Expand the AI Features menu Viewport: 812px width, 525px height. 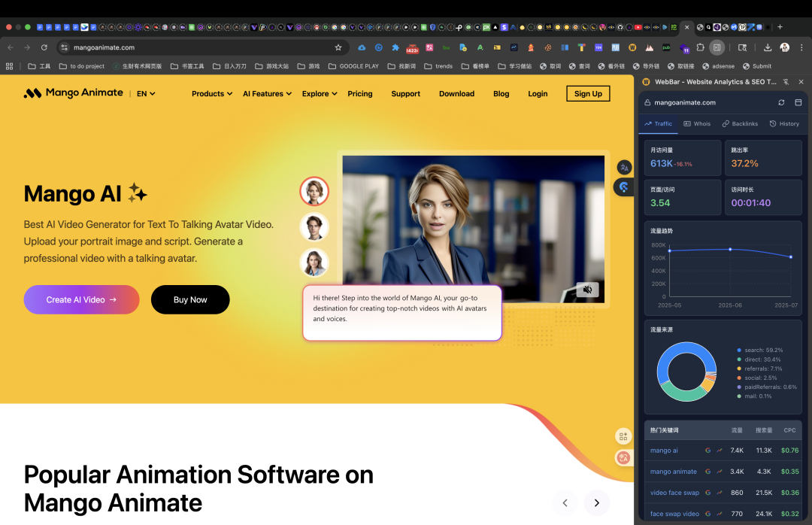pyautogui.click(x=267, y=94)
